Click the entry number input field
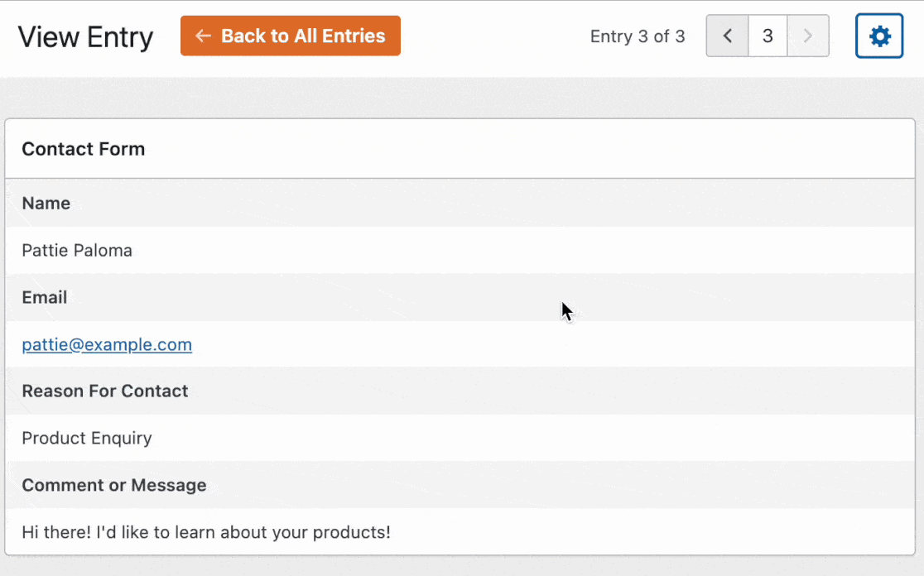Screen dimensions: 924x576 768,36
